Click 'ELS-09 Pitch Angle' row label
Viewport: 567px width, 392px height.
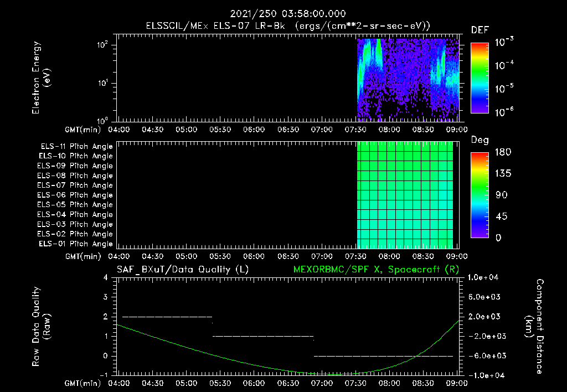75,166
